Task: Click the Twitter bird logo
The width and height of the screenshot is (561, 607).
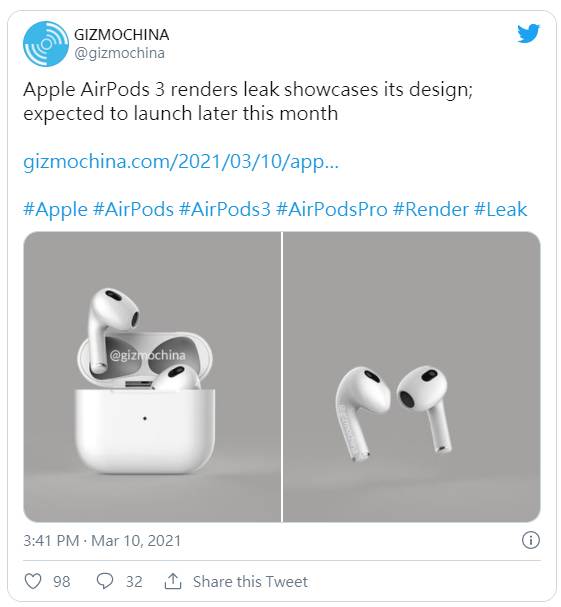Action: coord(528,34)
